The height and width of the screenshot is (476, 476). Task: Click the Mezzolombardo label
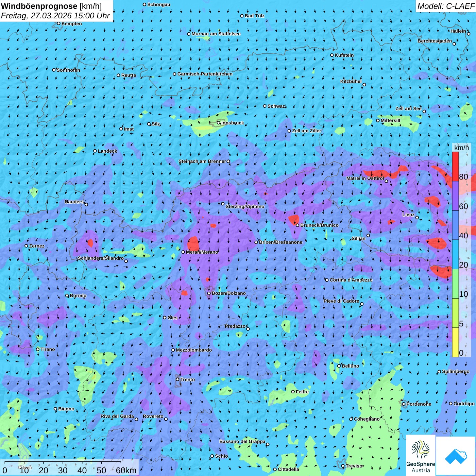click(x=194, y=350)
